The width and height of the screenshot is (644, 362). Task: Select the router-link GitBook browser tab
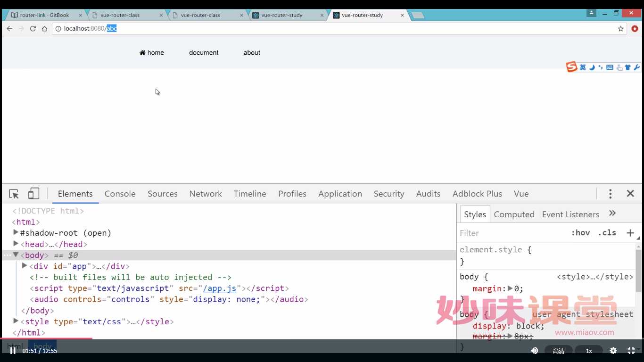pos(45,15)
